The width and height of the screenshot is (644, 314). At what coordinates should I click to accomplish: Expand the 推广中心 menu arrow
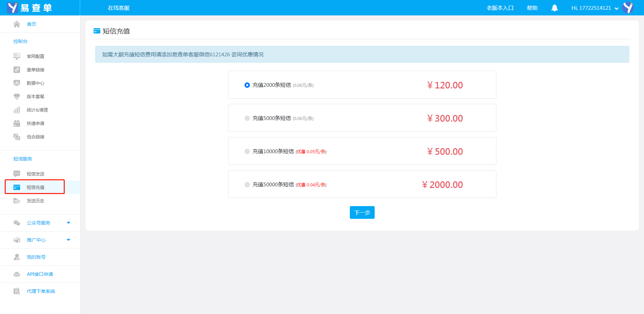pyautogui.click(x=68, y=240)
